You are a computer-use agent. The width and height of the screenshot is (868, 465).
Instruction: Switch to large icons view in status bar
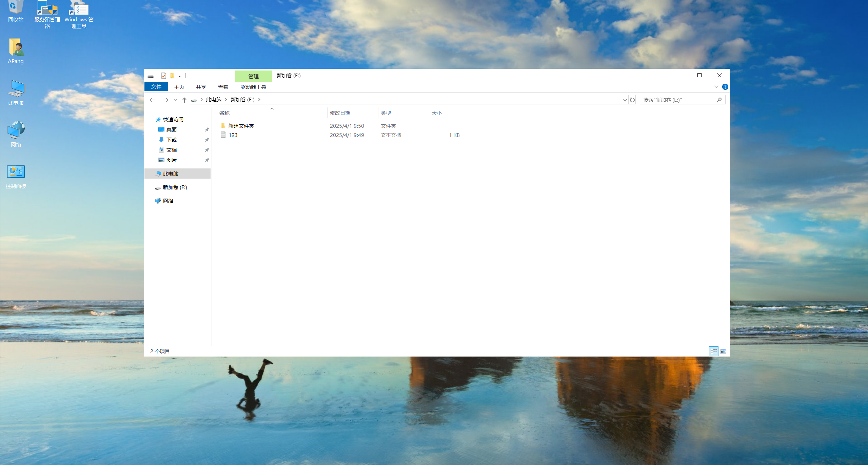tap(723, 351)
